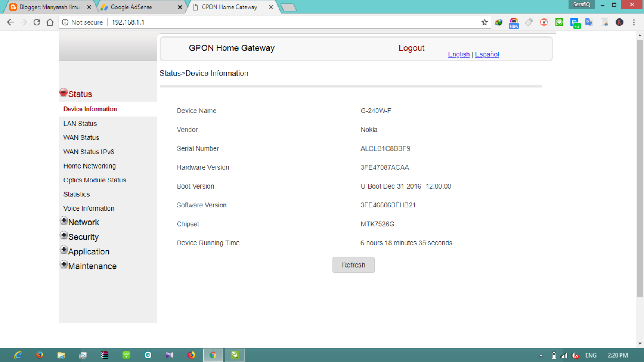Open the Chrome three-dot menu

634,22
